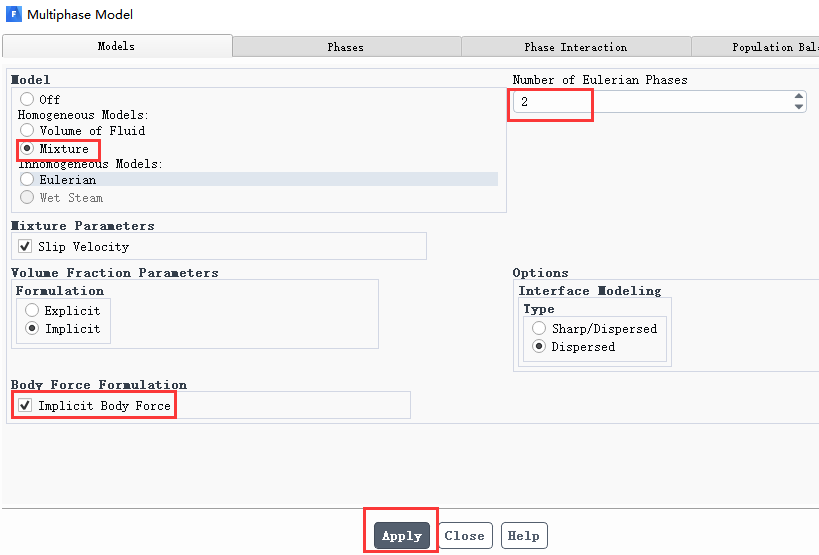Choose Sharp/Dispersed interface modeling type
The width and height of the screenshot is (819, 555).
539,328
